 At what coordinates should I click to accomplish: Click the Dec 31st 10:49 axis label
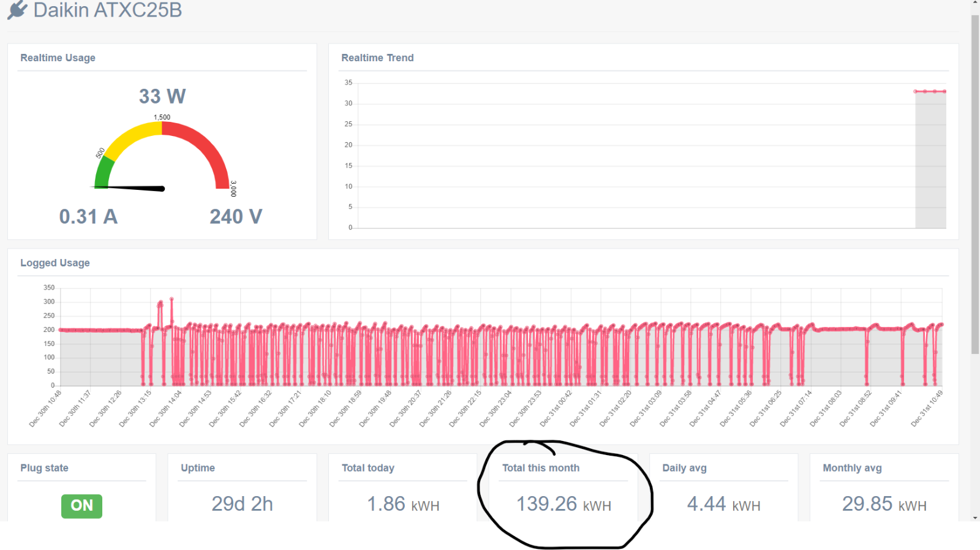[927, 409]
